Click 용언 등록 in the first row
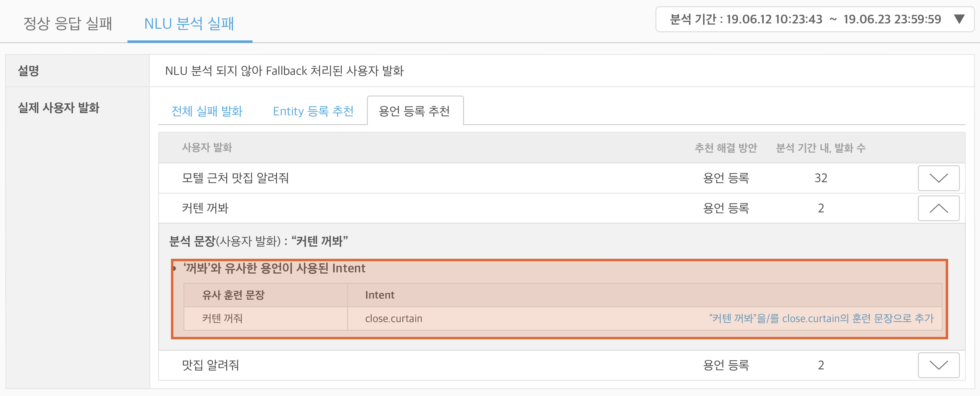The height and width of the screenshot is (396, 980). coord(726,178)
